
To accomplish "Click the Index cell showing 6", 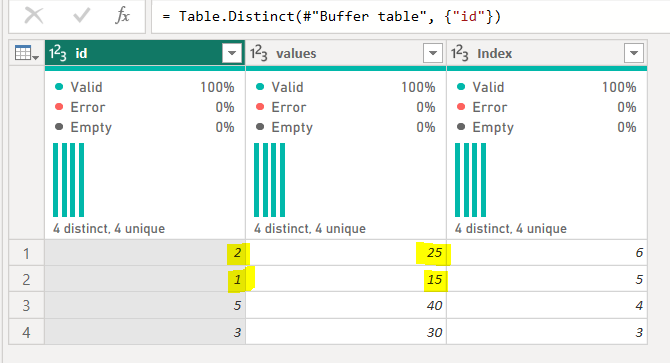I will pos(547,253).
